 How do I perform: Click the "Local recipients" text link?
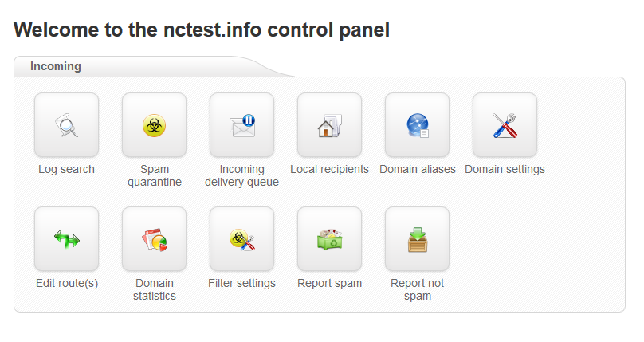(329, 169)
